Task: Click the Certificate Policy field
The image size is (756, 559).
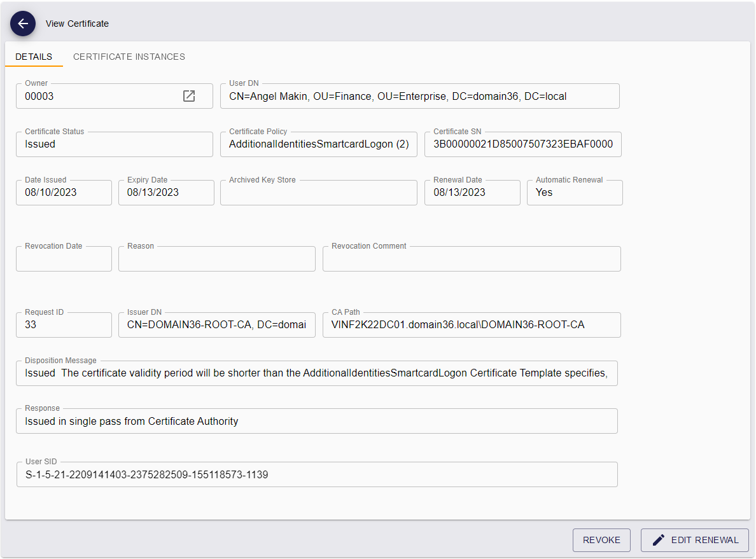Action: tap(318, 144)
